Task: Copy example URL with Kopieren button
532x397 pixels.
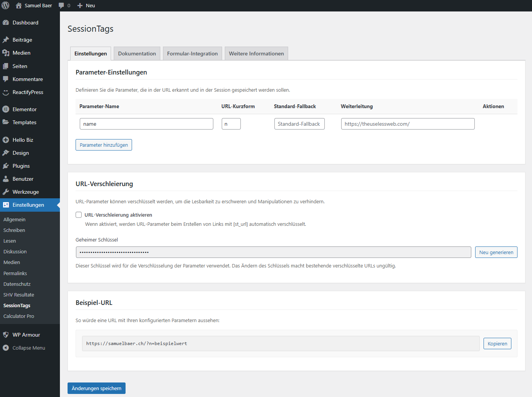Action: pos(497,344)
